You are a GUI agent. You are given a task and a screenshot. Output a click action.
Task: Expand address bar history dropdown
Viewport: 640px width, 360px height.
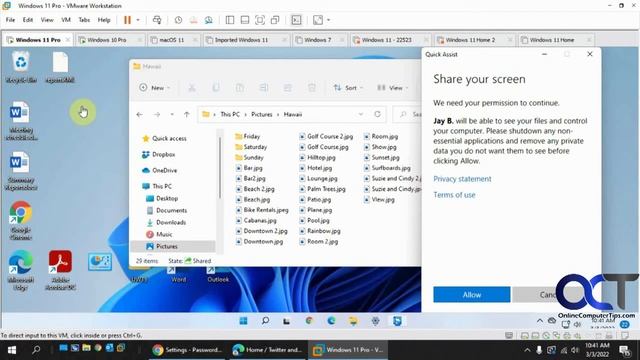click(x=360, y=114)
